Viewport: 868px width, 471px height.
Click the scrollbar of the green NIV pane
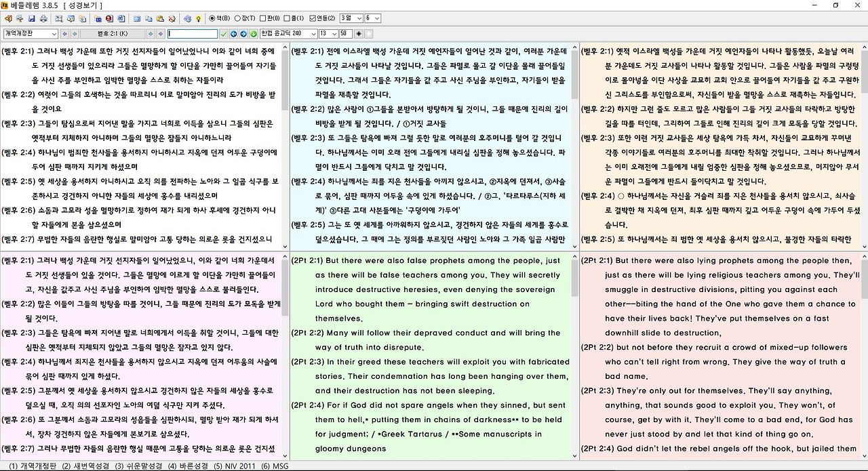click(x=574, y=356)
